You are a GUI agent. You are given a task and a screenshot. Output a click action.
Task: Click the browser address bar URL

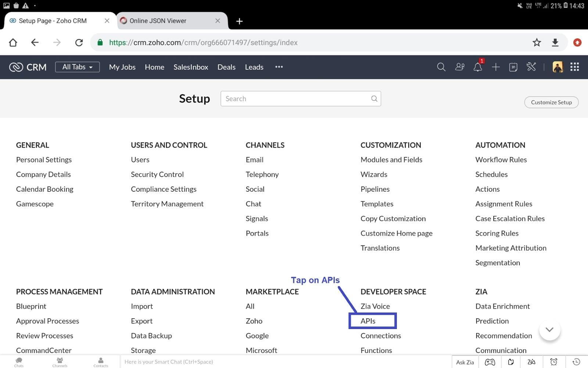(x=203, y=42)
